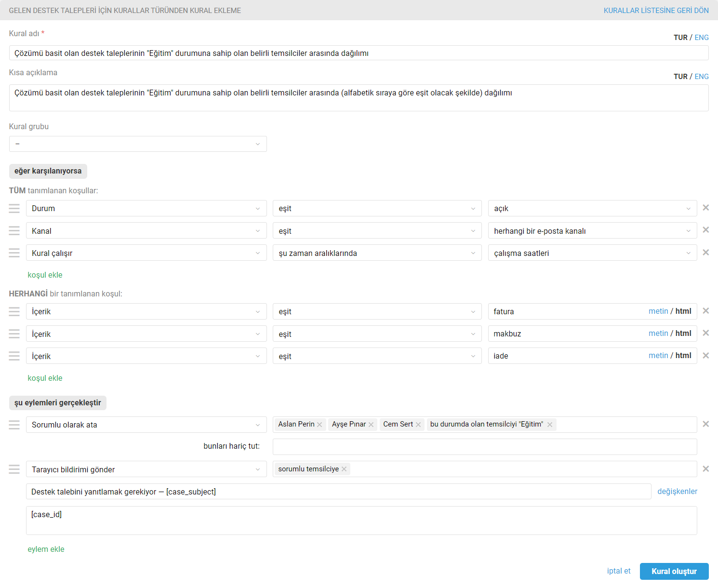Remove 'sorumlu temsilciye' recipient tag
The width and height of the screenshot is (718, 588).
(x=344, y=469)
